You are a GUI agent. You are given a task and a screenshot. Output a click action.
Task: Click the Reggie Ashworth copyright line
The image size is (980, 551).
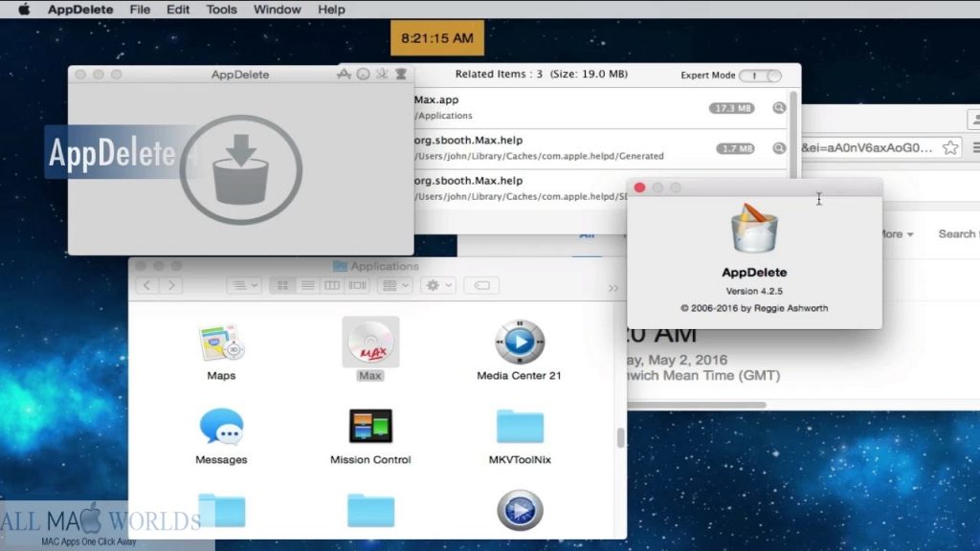click(x=754, y=308)
